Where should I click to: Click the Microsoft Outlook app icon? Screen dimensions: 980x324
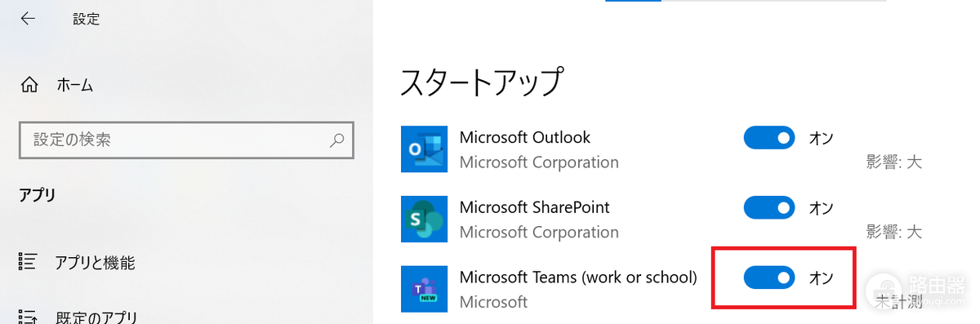(425, 149)
